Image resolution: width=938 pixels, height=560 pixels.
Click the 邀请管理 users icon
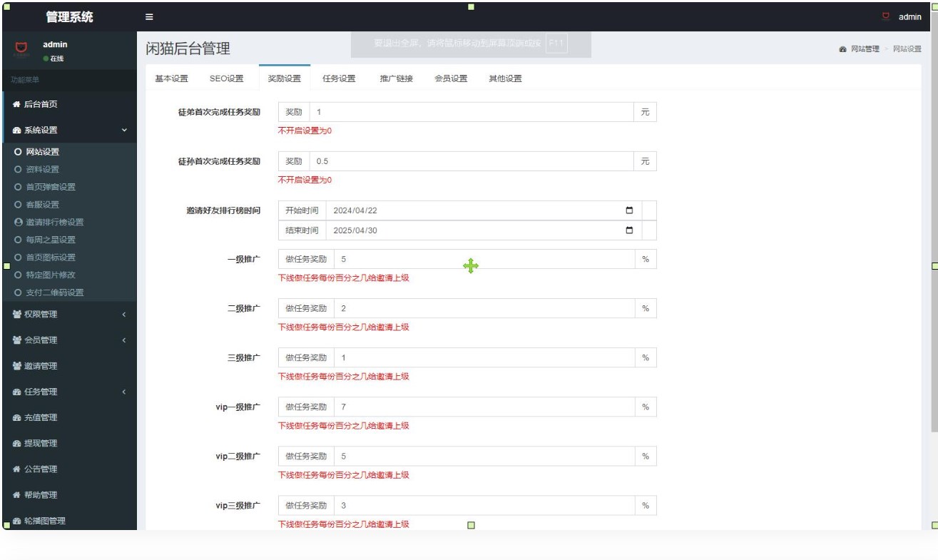point(17,366)
